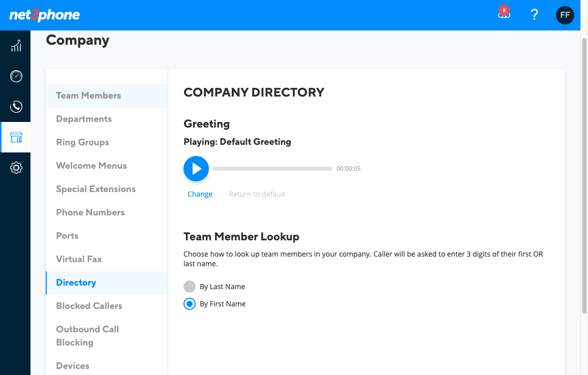
Task: Play the default greeting audio
Action: click(x=196, y=169)
